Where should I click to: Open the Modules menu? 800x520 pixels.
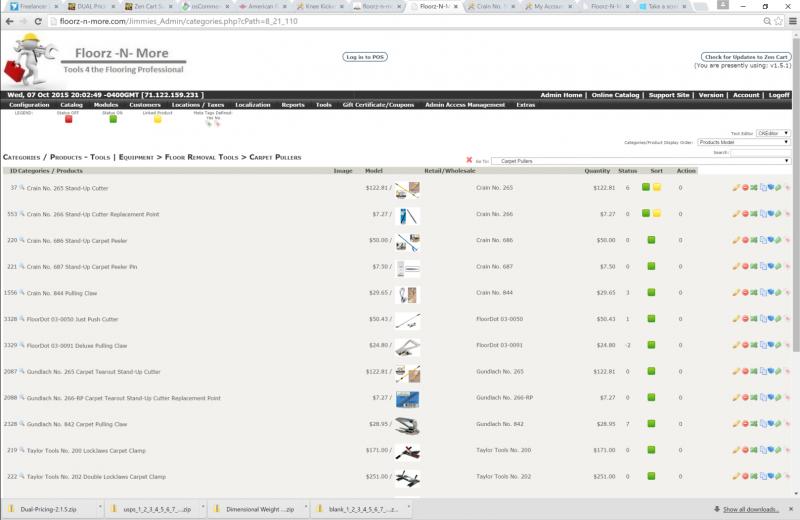(106, 105)
